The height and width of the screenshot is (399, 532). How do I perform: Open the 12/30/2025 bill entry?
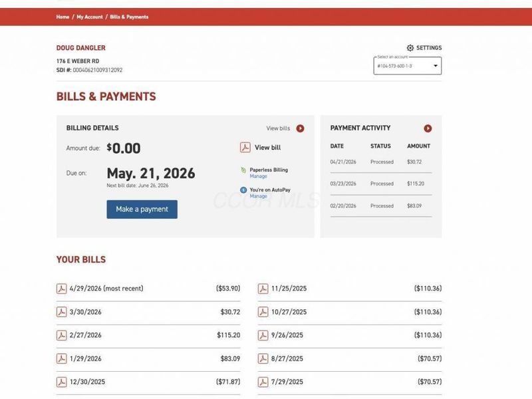[148, 382]
